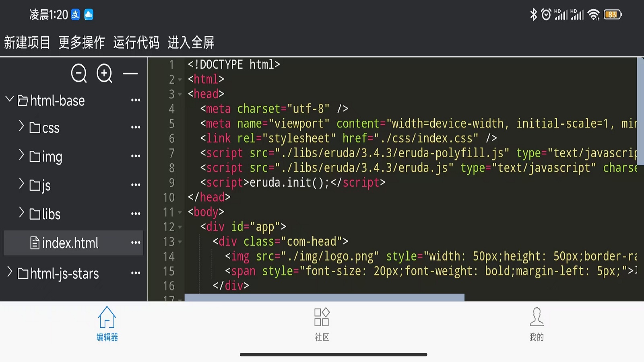Open more options for css folder
The width and height of the screenshot is (644, 362).
[136, 127]
